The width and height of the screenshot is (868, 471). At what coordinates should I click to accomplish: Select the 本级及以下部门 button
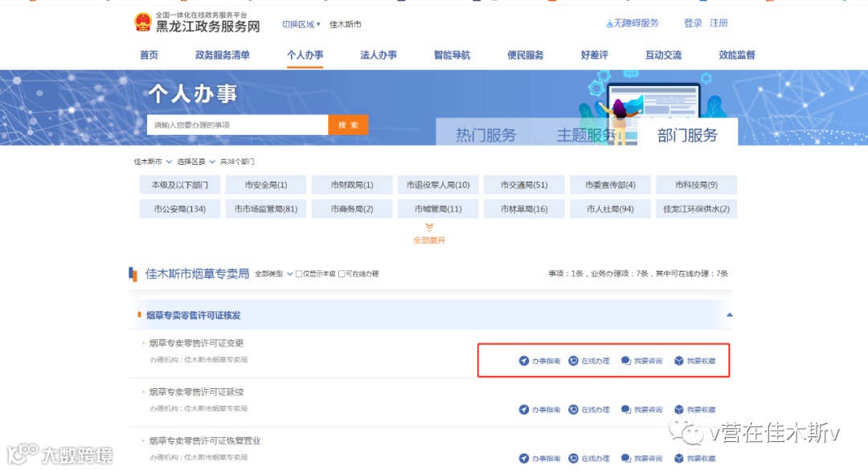pos(180,185)
